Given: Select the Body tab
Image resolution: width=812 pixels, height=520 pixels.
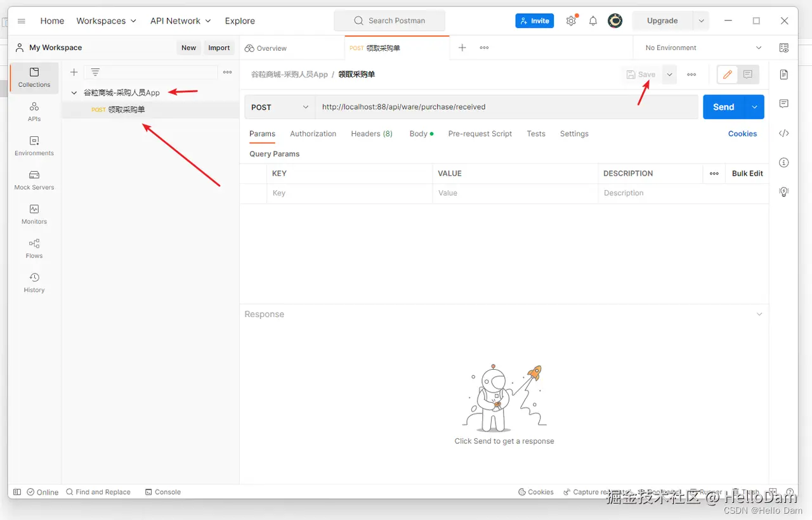Looking at the screenshot, I should tap(421, 134).
